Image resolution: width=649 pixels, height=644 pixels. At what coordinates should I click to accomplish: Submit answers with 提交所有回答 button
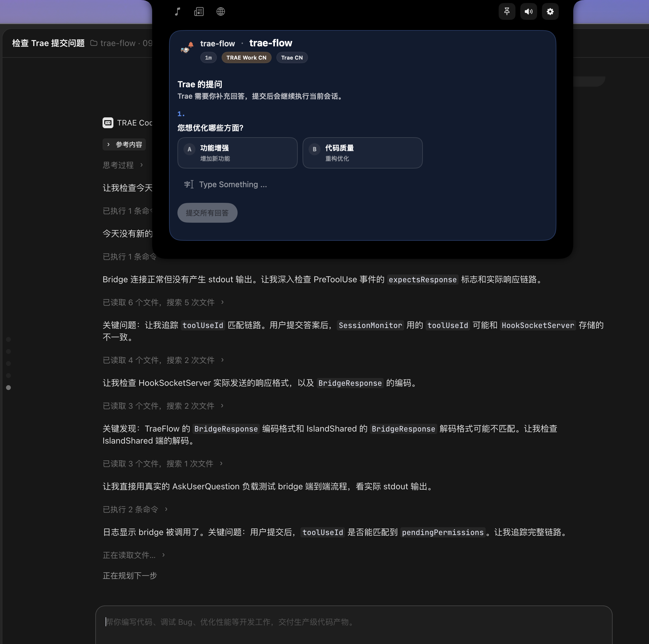click(x=207, y=213)
